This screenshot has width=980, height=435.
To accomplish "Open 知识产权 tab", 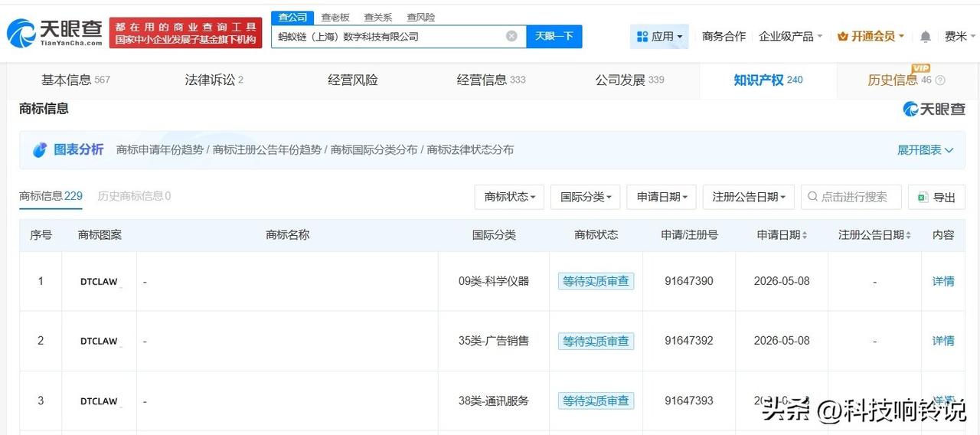I will [768, 80].
